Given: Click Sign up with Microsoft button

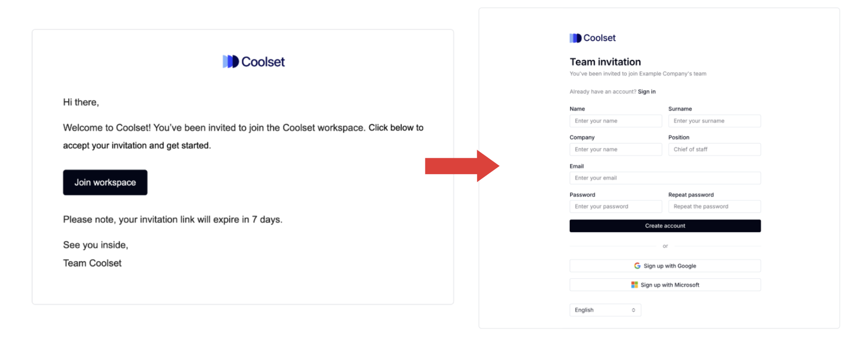Looking at the screenshot, I should point(665,285).
